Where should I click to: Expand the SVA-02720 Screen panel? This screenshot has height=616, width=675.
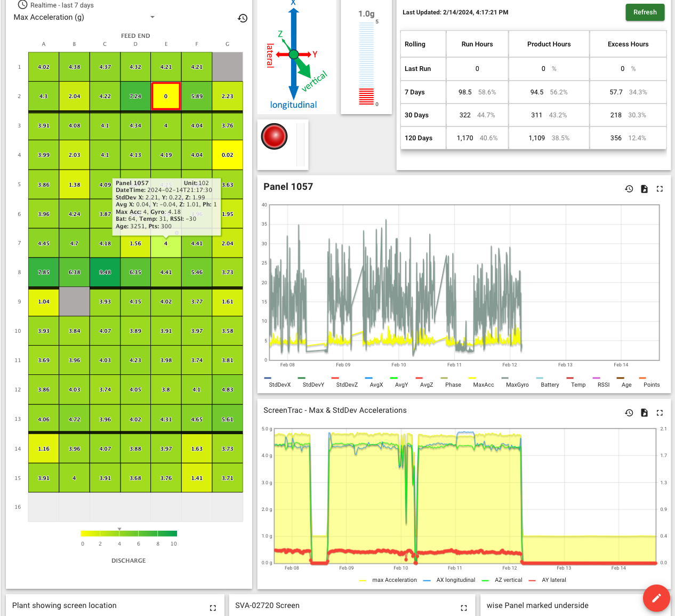pyautogui.click(x=463, y=608)
